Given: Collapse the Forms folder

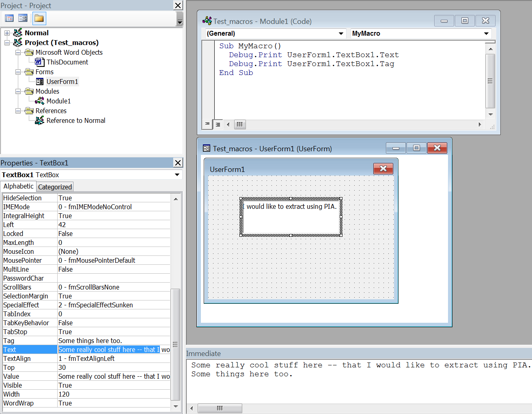Looking at the screenshot, I should click(18, 72).
